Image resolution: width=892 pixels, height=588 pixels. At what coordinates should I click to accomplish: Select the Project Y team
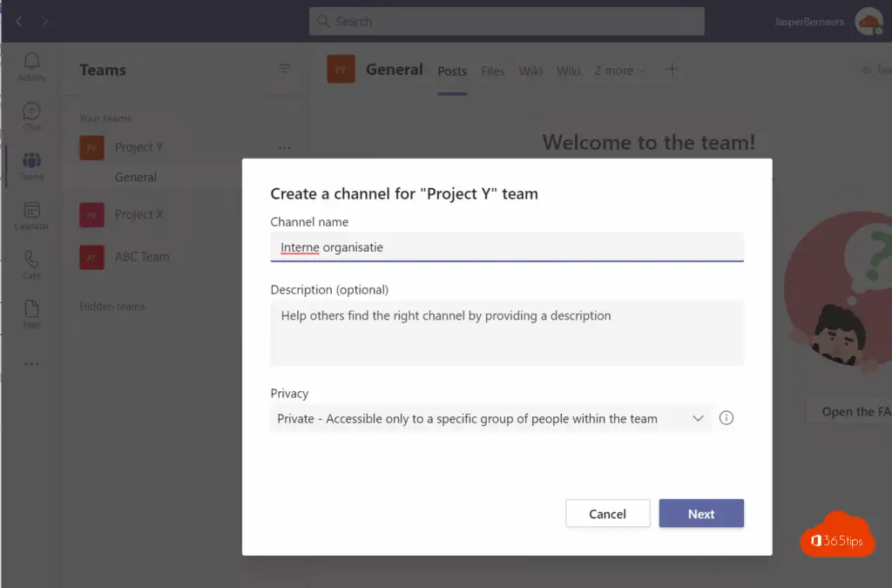pos(139,147)
